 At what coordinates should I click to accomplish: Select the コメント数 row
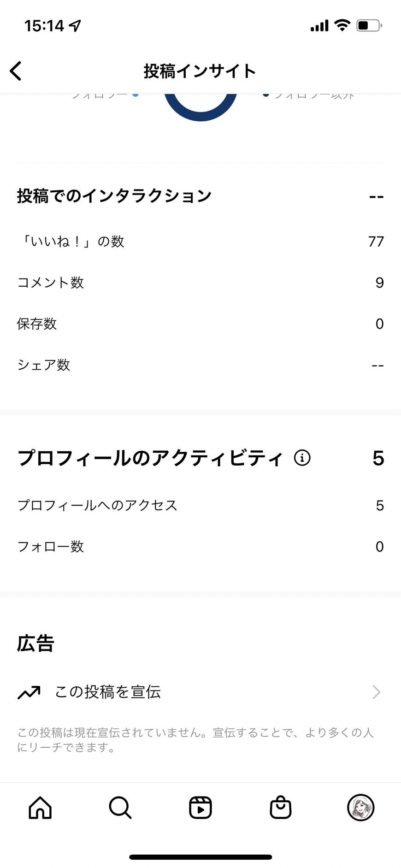tap(200, 283)
